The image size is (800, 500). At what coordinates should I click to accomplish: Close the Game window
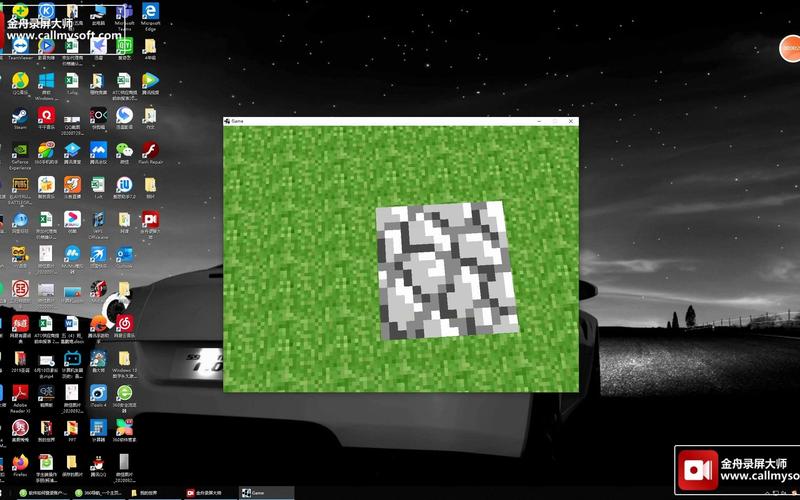570,121
